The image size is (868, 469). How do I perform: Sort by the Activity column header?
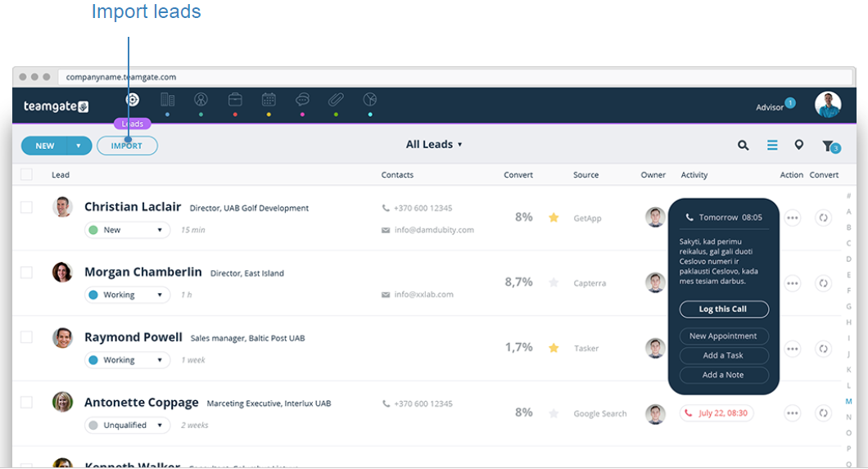694,175
